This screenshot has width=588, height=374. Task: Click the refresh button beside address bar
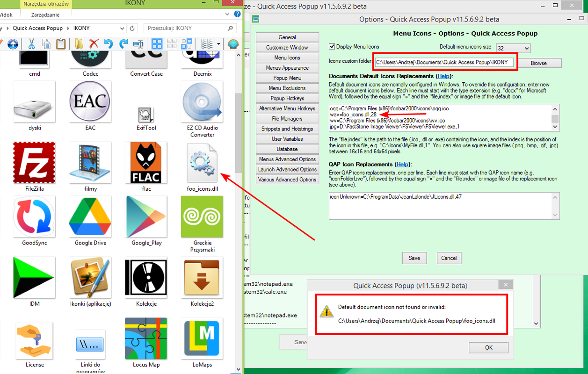coord(132,28)
